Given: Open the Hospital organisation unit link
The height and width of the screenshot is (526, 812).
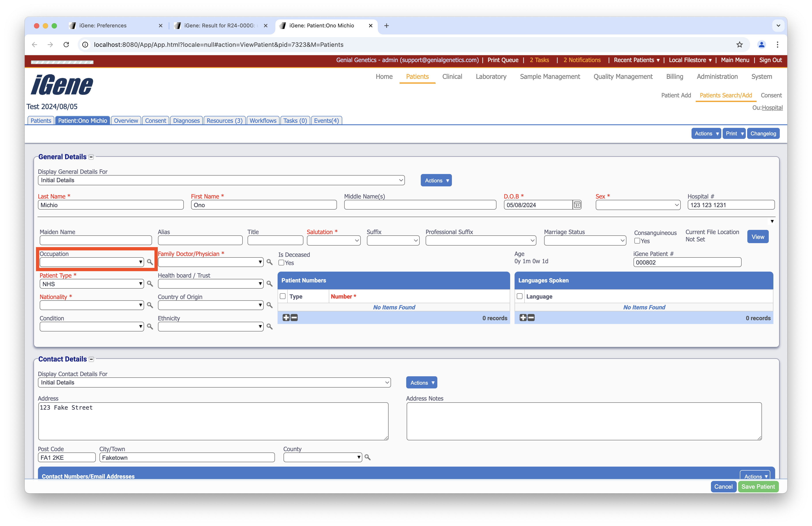Looking at the screenshot, I should point(772,108).
